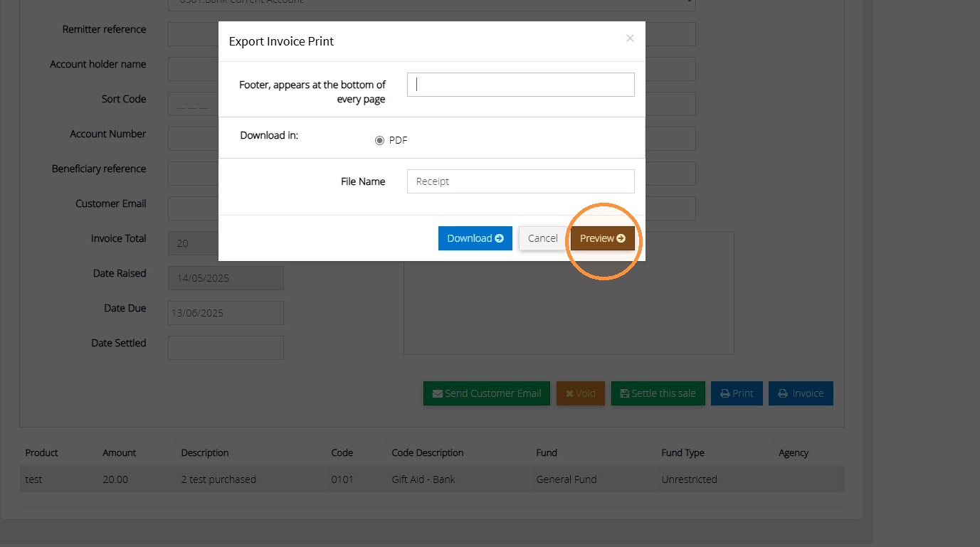Click the save icon on Settle this sale
This screenshot has height=547, width=980.
(625, 393)
